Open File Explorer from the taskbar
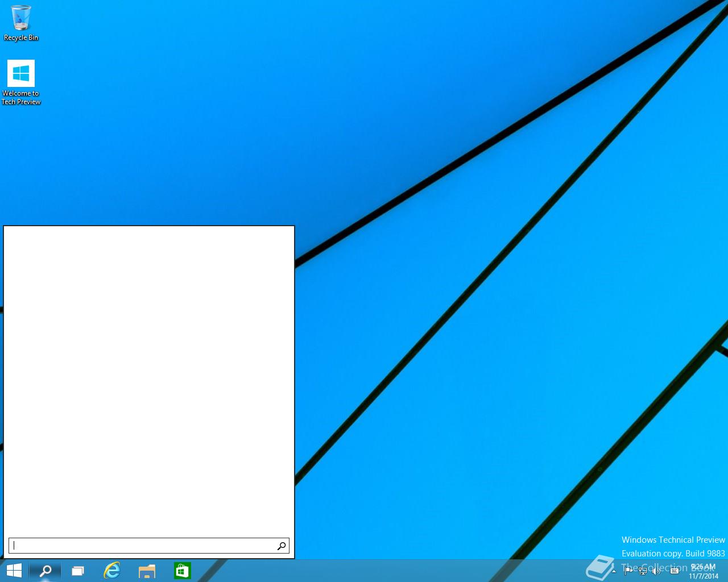 point(147,571)
